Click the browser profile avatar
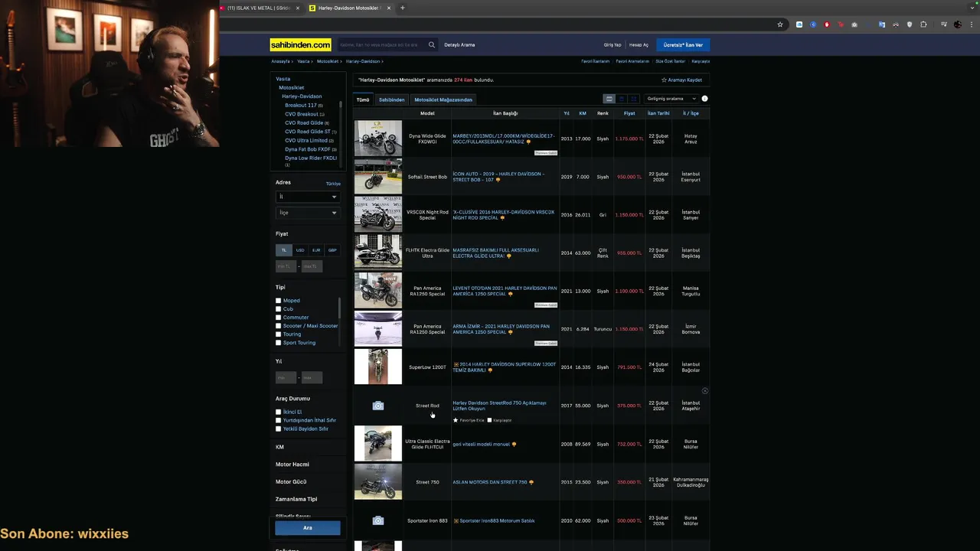This screenshot has height=551, width=980. click(958, 24)
